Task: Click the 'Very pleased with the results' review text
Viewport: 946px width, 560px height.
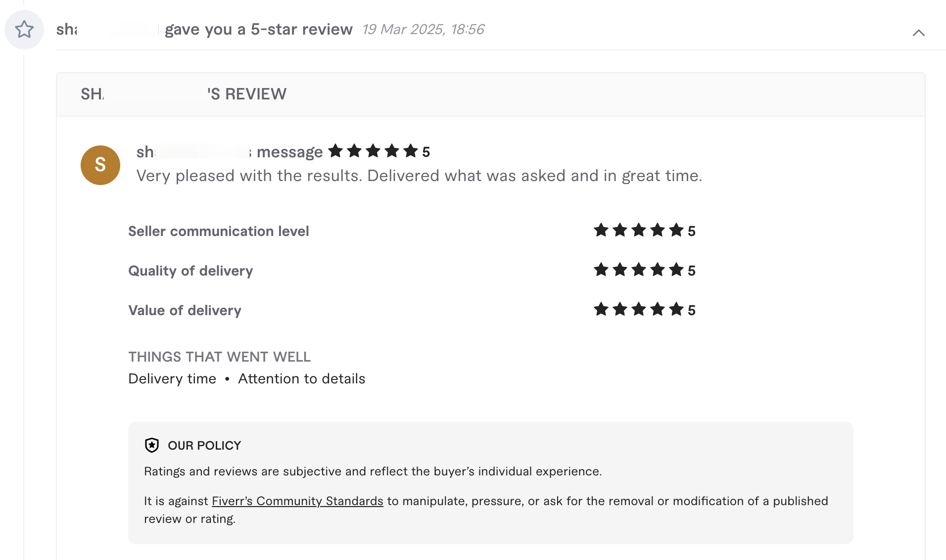Action: [419, 176]
